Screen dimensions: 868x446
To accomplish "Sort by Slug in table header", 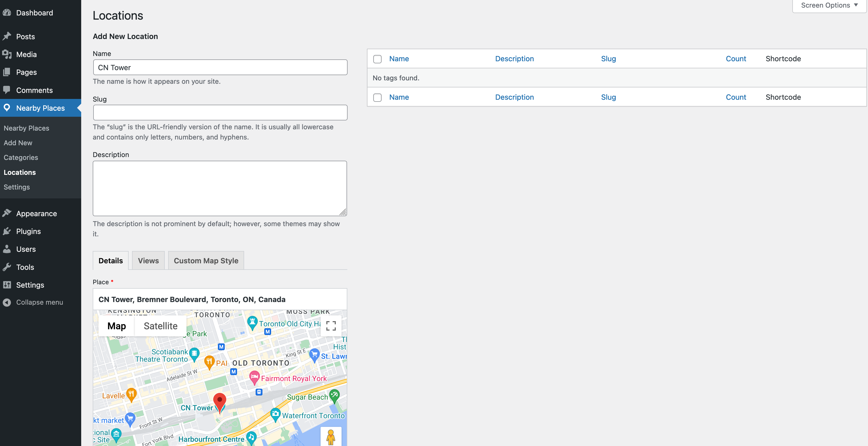I will [608, 59].
